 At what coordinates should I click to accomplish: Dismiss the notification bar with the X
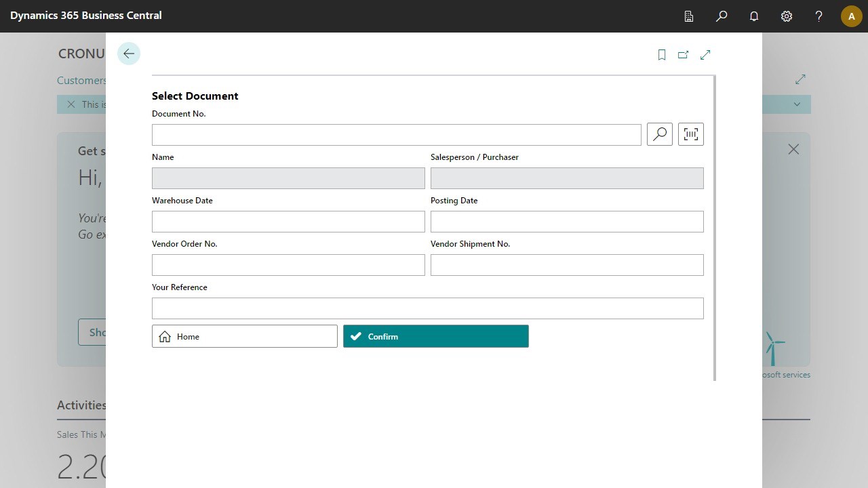[71, 104]
